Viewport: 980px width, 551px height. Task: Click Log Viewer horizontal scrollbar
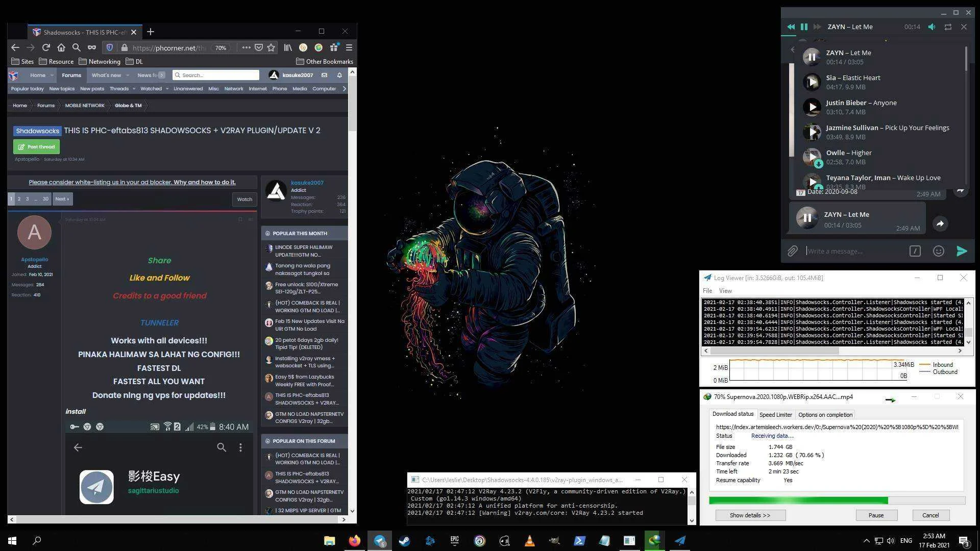point(774,351)
